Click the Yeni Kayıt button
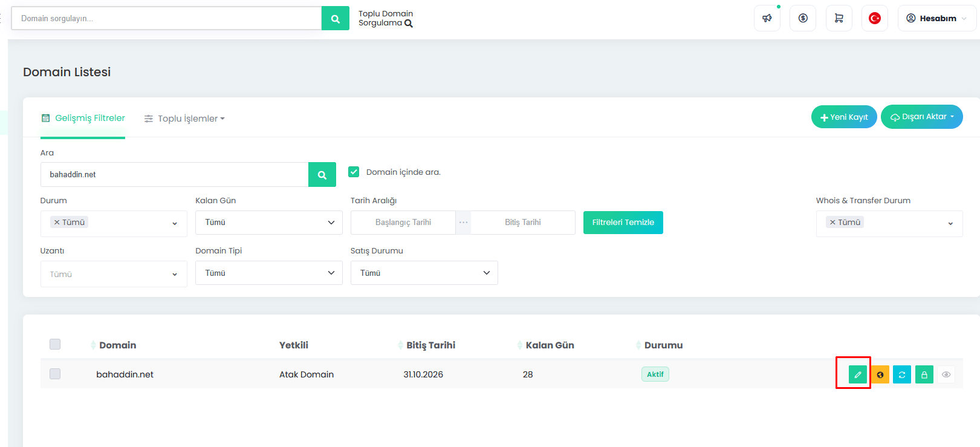 click(844, 117)
